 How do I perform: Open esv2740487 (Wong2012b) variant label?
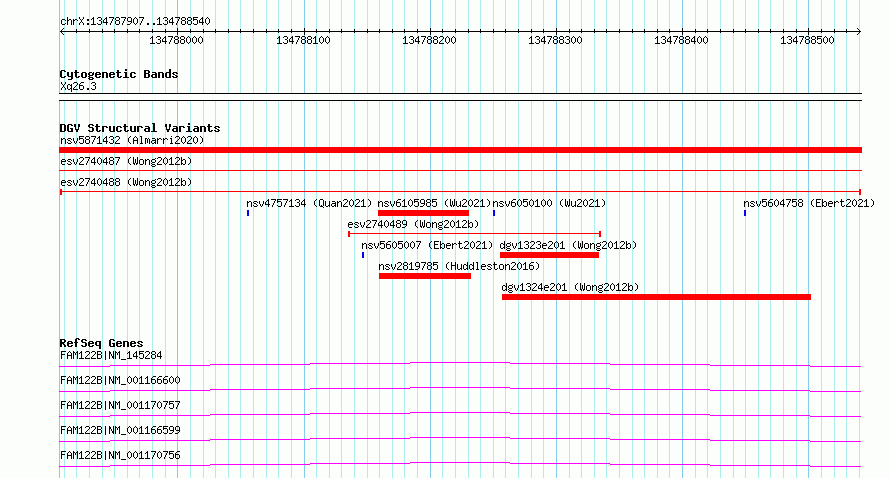tap(126, 161)
